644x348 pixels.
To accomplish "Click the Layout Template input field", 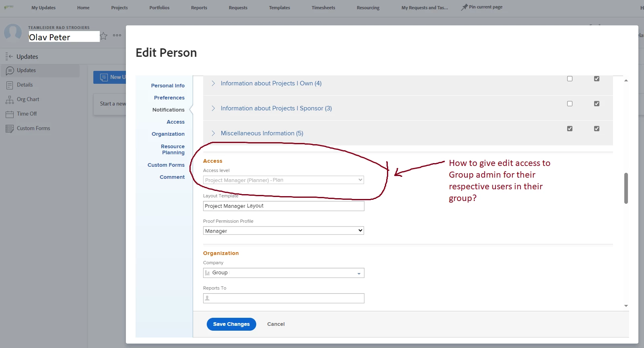I will coord(284,206).
